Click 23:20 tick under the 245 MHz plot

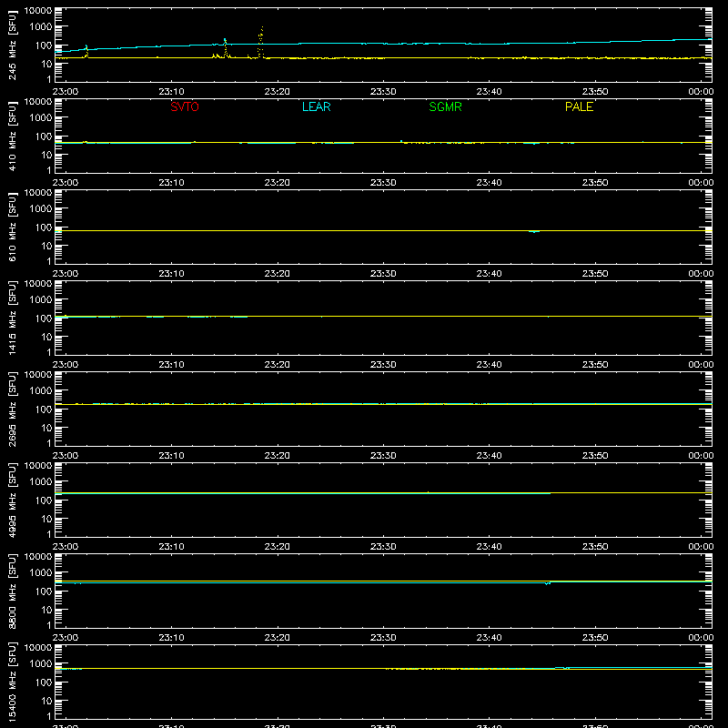(278, 92)
